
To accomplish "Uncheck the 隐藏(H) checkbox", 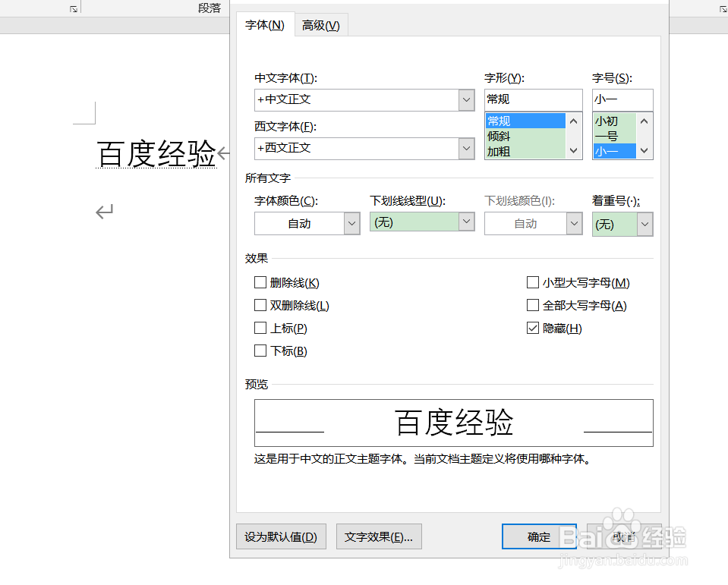I will (533, 328).
